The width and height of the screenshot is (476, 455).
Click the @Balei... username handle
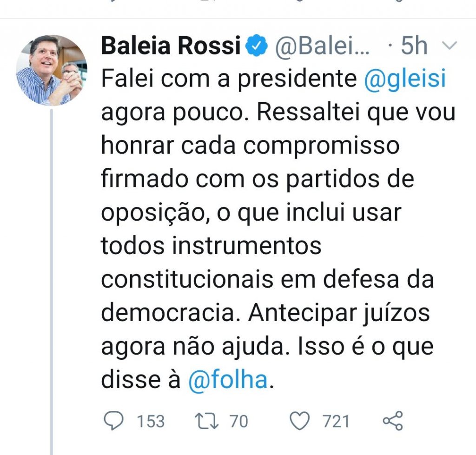tap(323, 46)
